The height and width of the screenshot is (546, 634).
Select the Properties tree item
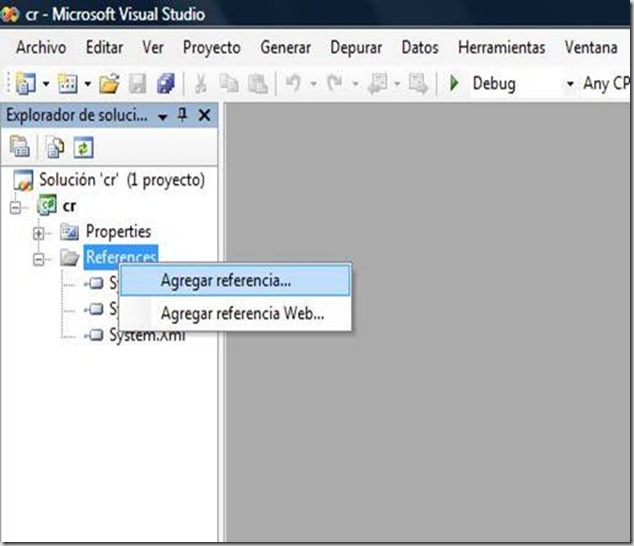click(118, 231)
